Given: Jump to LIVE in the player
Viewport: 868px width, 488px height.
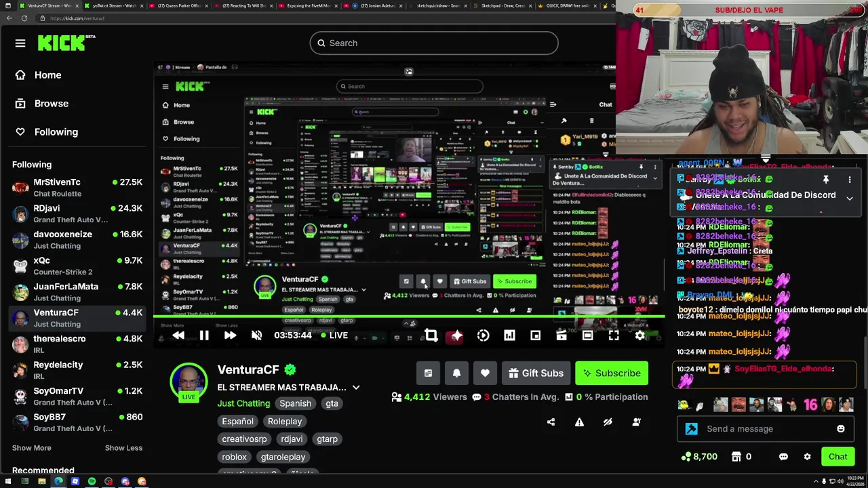Looking at the screenshot, I should point(334,335).
